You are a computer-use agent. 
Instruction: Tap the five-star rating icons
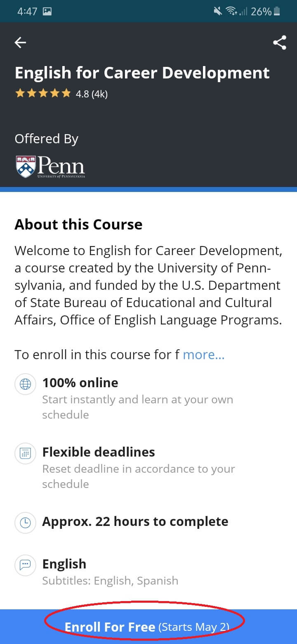43,94
